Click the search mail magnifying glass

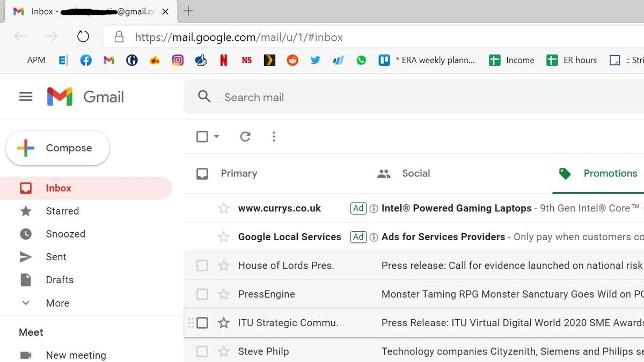point(204,97)
